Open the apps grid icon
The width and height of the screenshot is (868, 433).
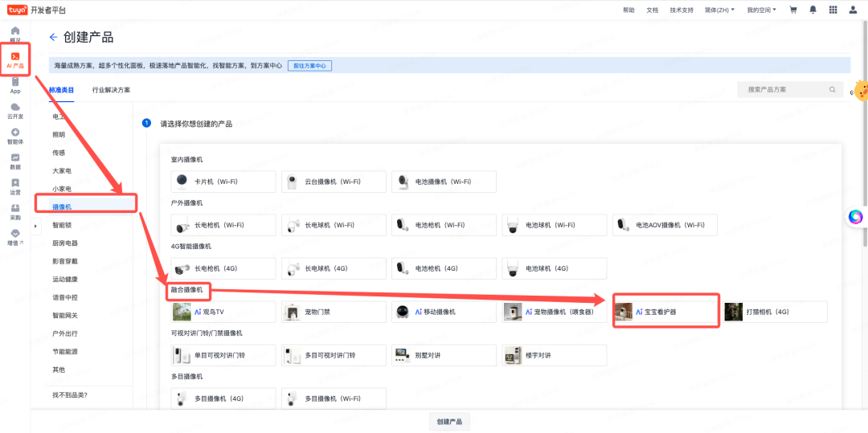(833, 10)
